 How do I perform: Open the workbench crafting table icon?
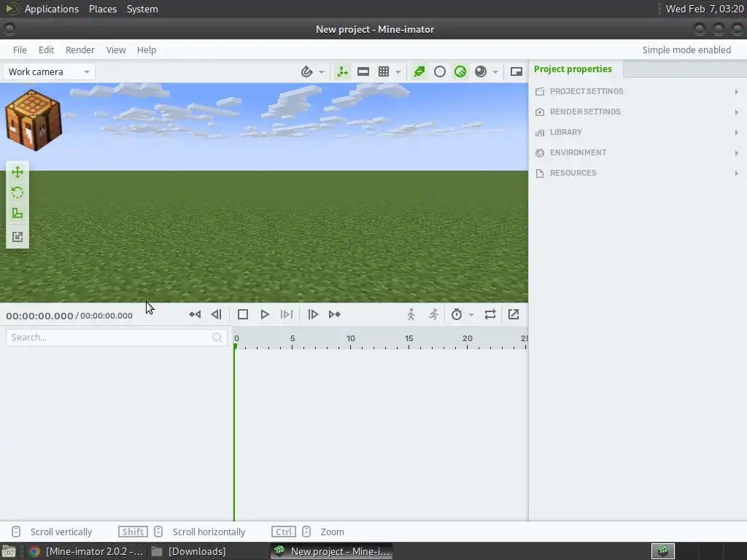[x=34, y=120]
